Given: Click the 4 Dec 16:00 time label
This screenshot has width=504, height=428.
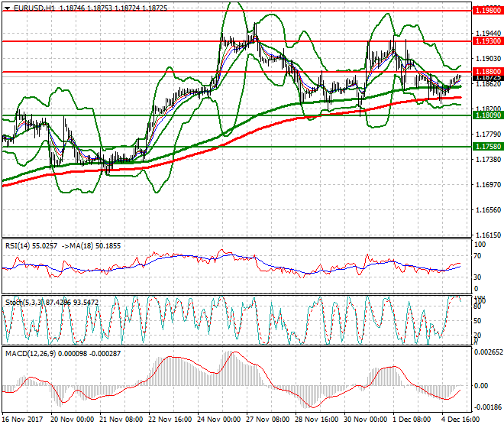Looking at the screenshot, I should coord(460,420).
